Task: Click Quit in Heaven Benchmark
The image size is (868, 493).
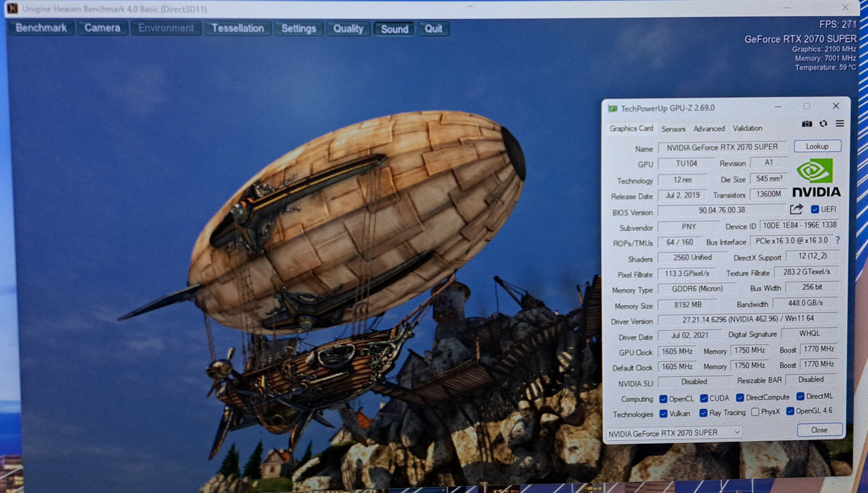Action: click(434, 29)
